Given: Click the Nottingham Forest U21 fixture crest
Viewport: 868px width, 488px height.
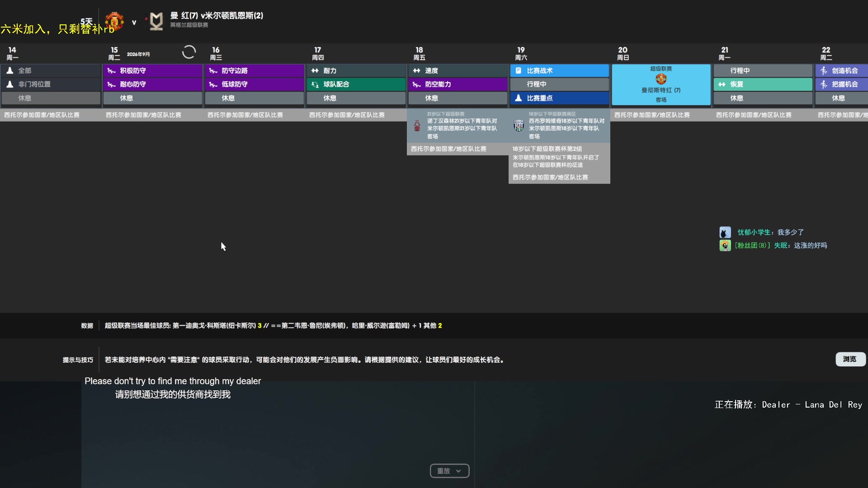Looking at the screenshot, I should (417, 126).
